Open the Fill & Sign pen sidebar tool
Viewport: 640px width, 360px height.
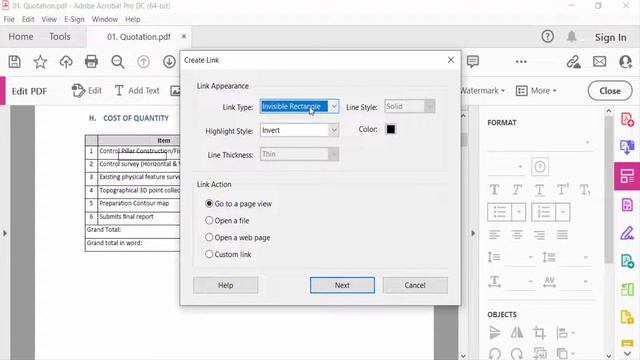point(627,233)
